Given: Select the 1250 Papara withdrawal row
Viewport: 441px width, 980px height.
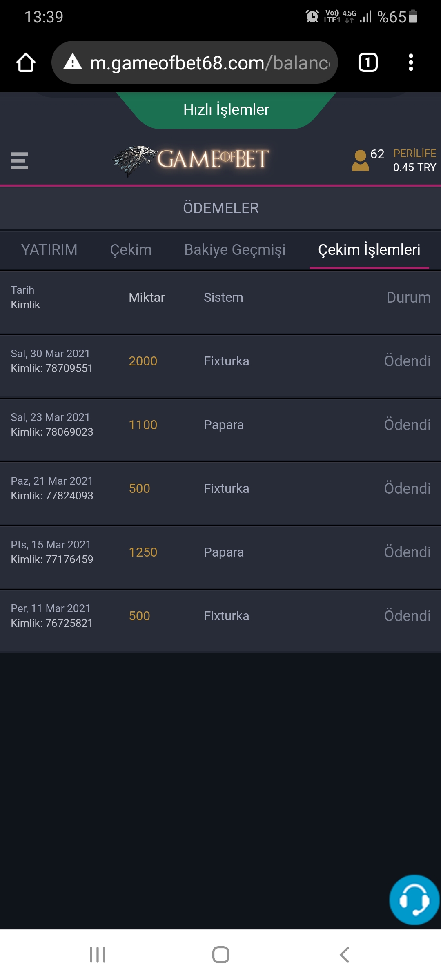Looking at the screenshot, I should coord(220,552).
